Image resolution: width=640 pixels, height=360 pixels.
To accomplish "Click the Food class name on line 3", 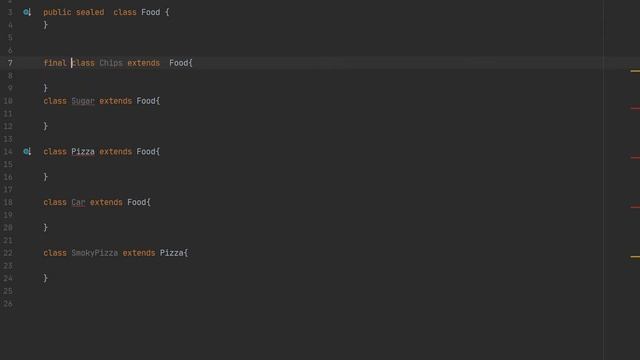I will [151, 12].
